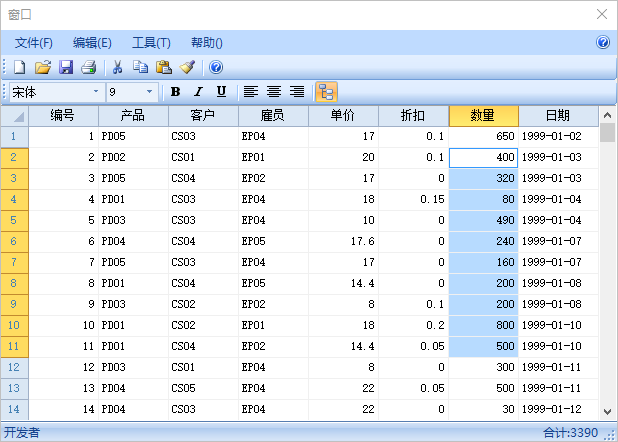This screenshot has height=442, width=618.
Task: Close the 窗口 window
Action: [x=602, y=14]
